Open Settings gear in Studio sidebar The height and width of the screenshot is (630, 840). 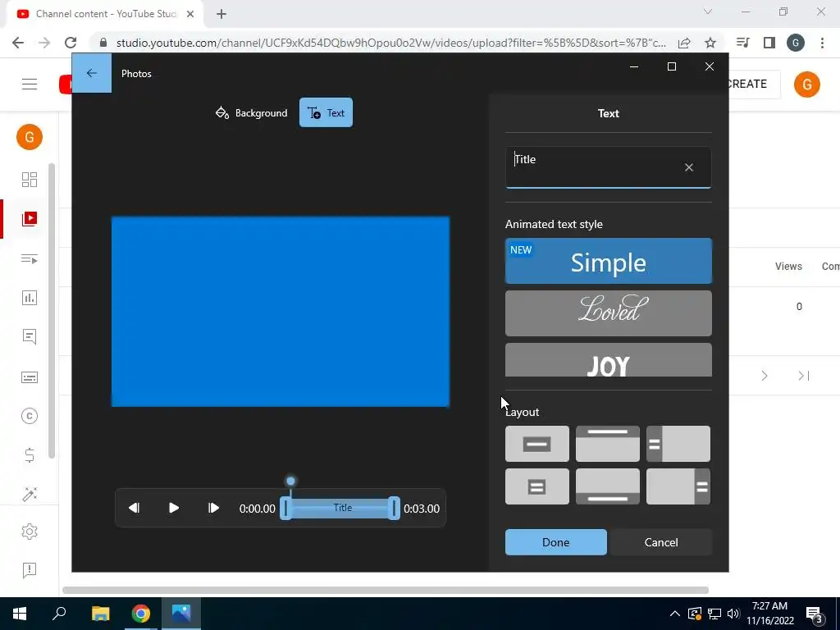coord(30,532)
